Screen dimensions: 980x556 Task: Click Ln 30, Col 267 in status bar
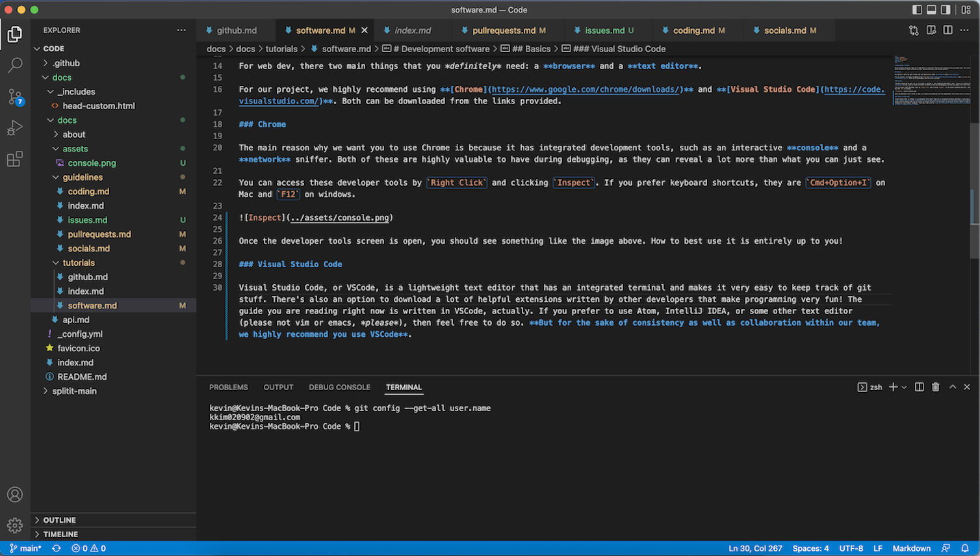pos(755,548)
